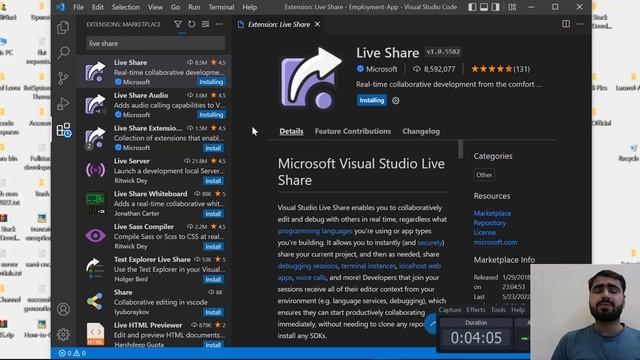
Task: Open the Terminal menu
Action: [221, 7]
